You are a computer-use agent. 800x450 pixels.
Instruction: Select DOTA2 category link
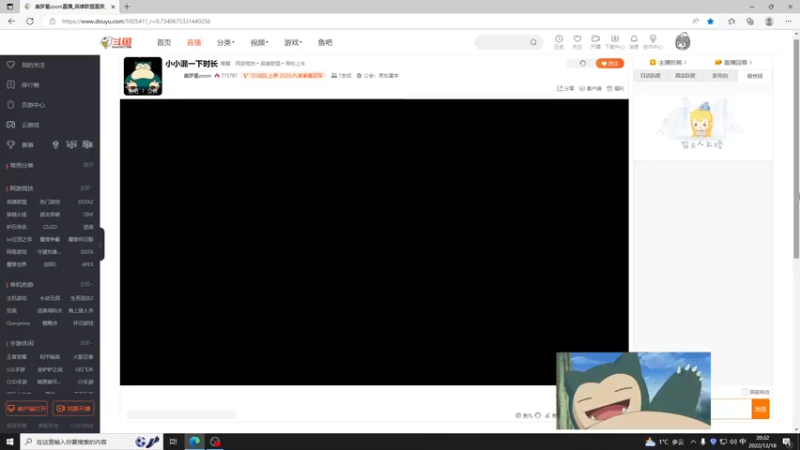[85, 202]
